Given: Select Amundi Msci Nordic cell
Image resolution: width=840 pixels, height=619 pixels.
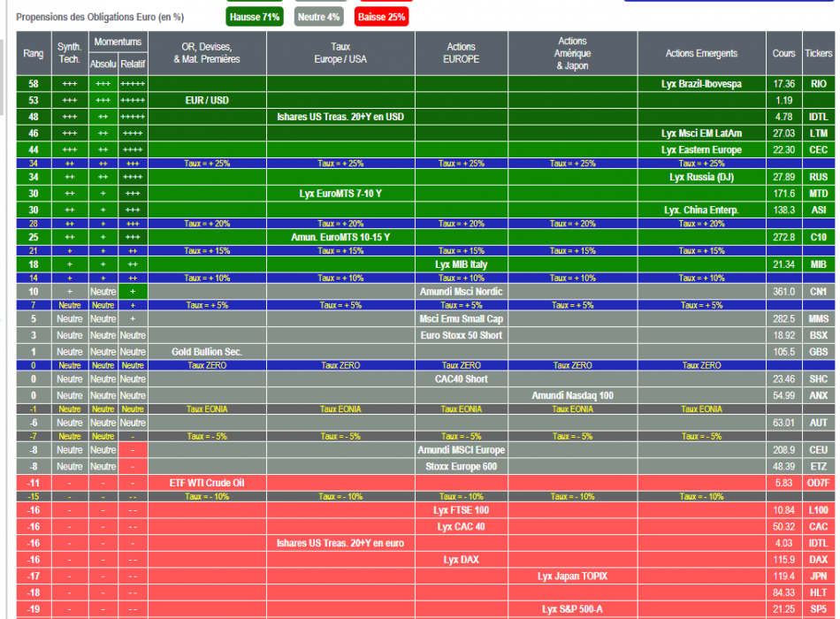Looking at the screenshot, I should click(462, 292).
